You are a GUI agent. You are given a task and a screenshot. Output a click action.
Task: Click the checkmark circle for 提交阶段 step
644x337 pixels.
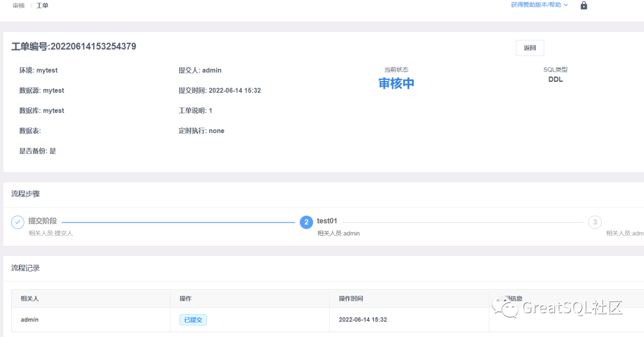[18, 222]
